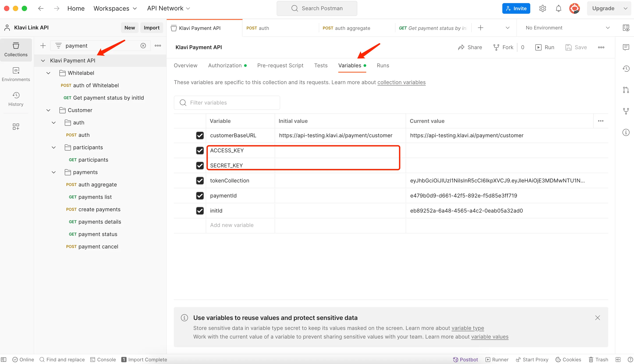This screenshot has height=364, width=634.
Task: Open the variables table column options ellipsis
Action: tap(601, 121)
